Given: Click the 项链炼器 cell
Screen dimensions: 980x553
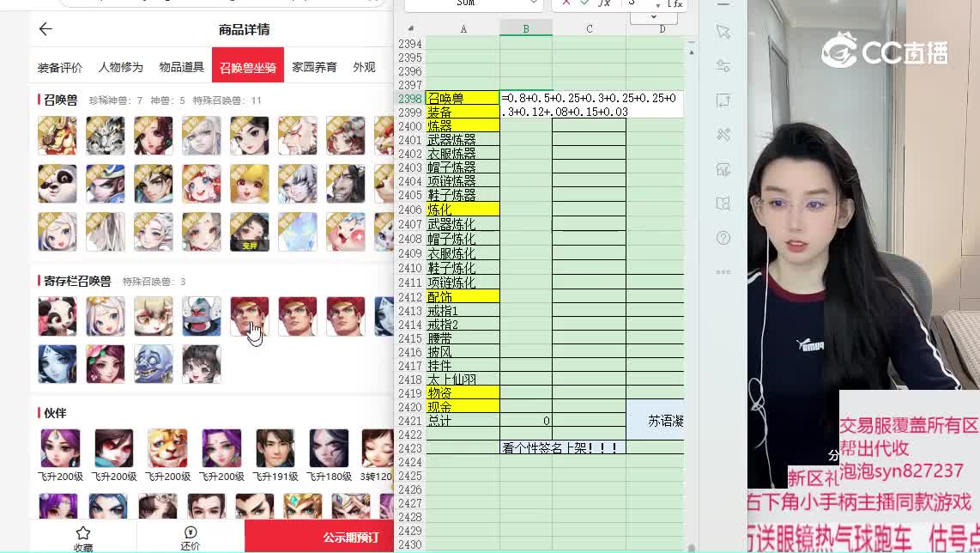Looking at the screenshot, I should click(x=463, y=181).
